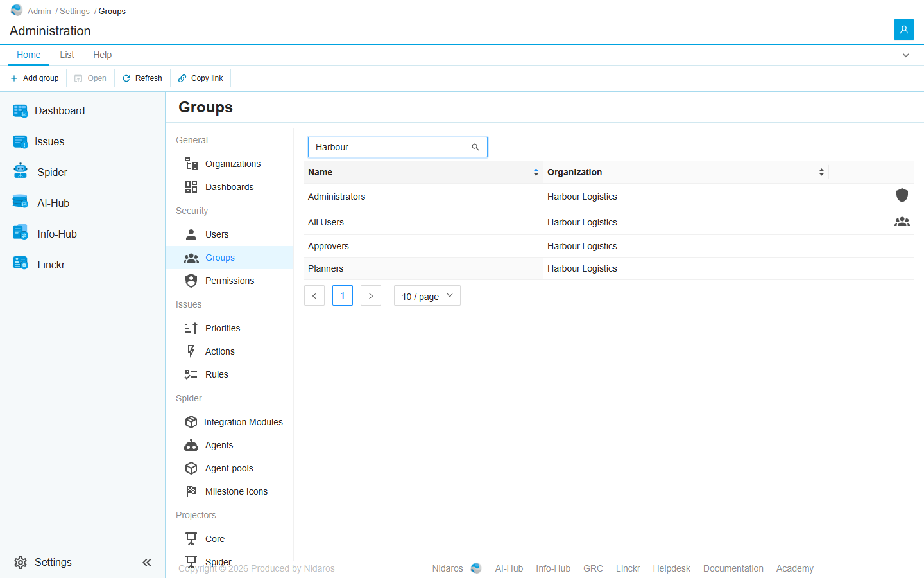The height and width of the screenshot is (578, 924).
Task: Switch to the Home tab
Action: (x=29, y=55)
